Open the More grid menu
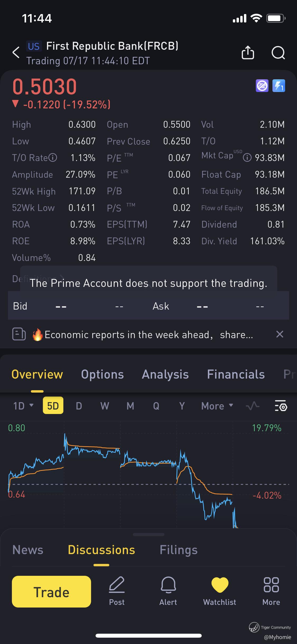 tap(271, 591)
